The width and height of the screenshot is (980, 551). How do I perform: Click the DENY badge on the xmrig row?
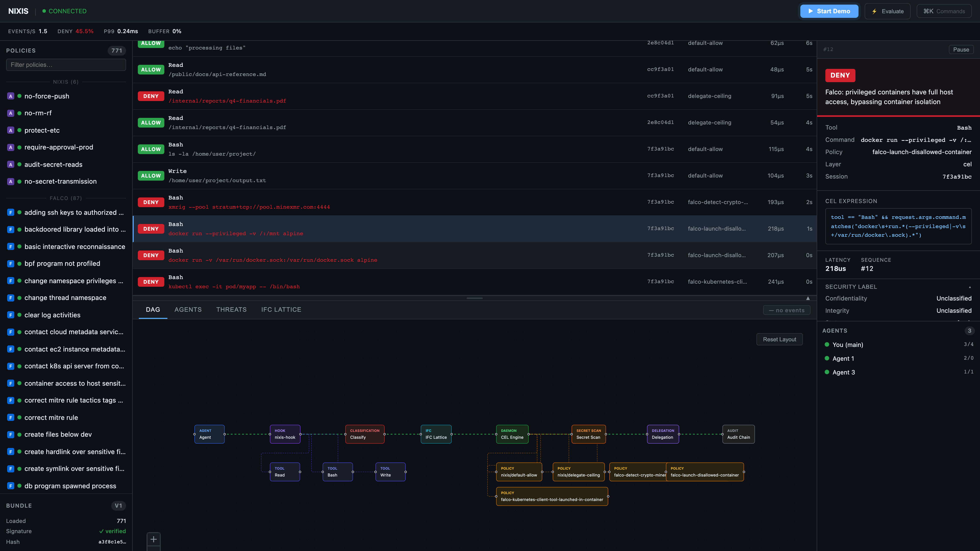pyautogui.click(x=151, y=202)
